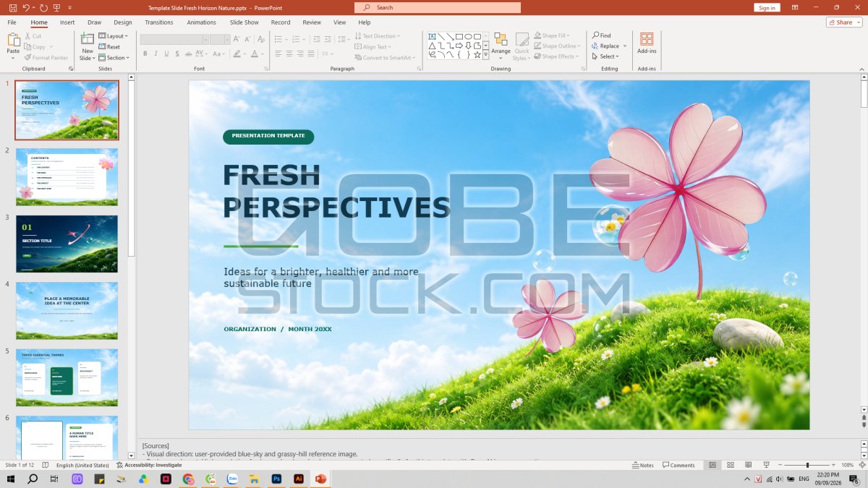Switch to Reading View icon in status bar

coord(748,465)
